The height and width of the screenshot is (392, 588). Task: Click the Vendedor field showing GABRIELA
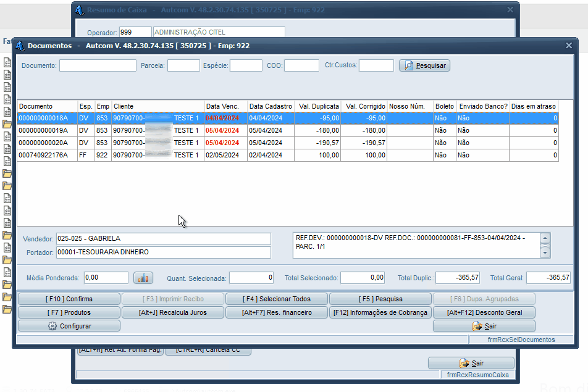164,239
